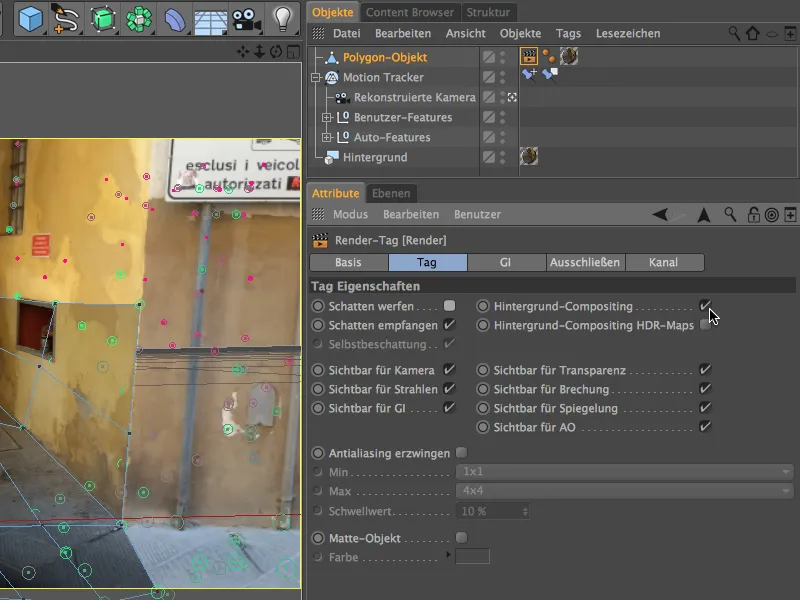The image size is (800, 600).
Task: Click the Rekonstruierte Kamera active camera icon
Action: click(512, 97)
